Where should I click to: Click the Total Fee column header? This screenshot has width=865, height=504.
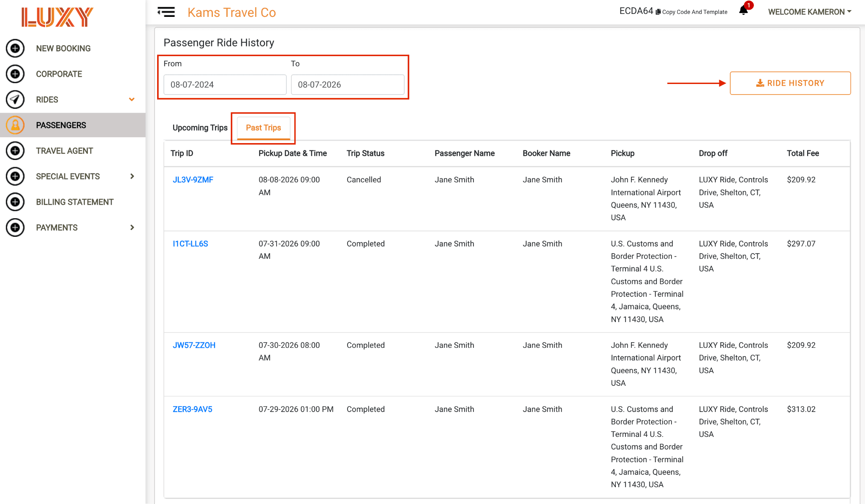803,153
